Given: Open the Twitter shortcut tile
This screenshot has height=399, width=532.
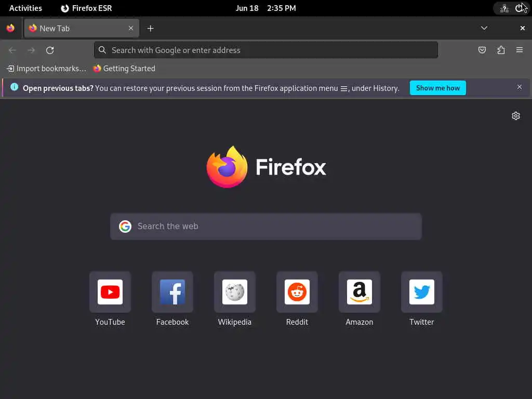Looking at the screenshot, I should pyautogui.click(x=422, y=292).
